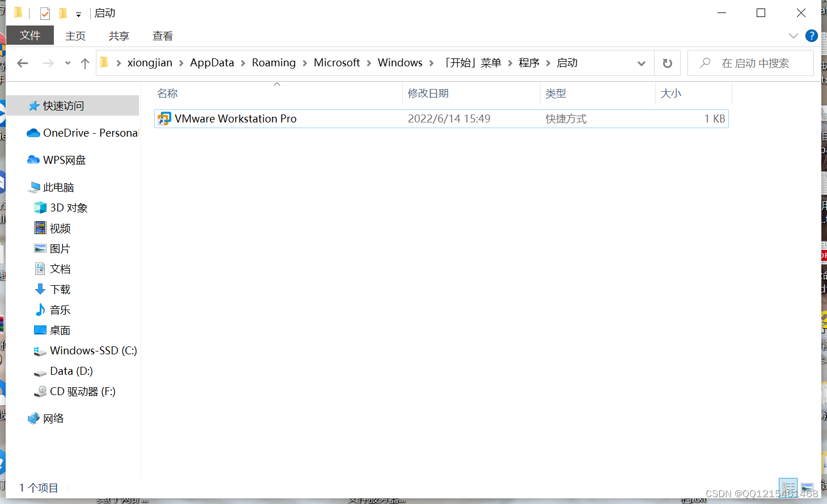Switch to the 共享 ribbon tab

click(x=119, y=36)
